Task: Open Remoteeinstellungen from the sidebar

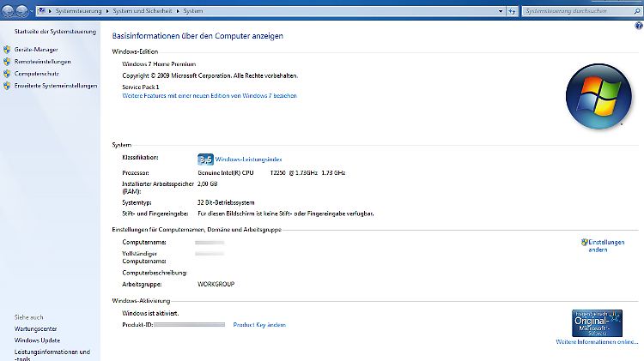Action: tap(42, 62)
